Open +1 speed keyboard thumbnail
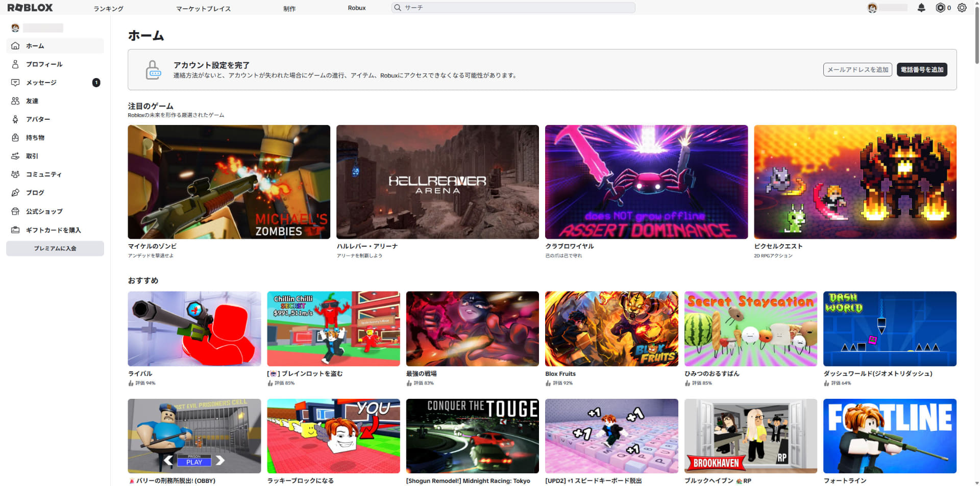 [611, 436]
